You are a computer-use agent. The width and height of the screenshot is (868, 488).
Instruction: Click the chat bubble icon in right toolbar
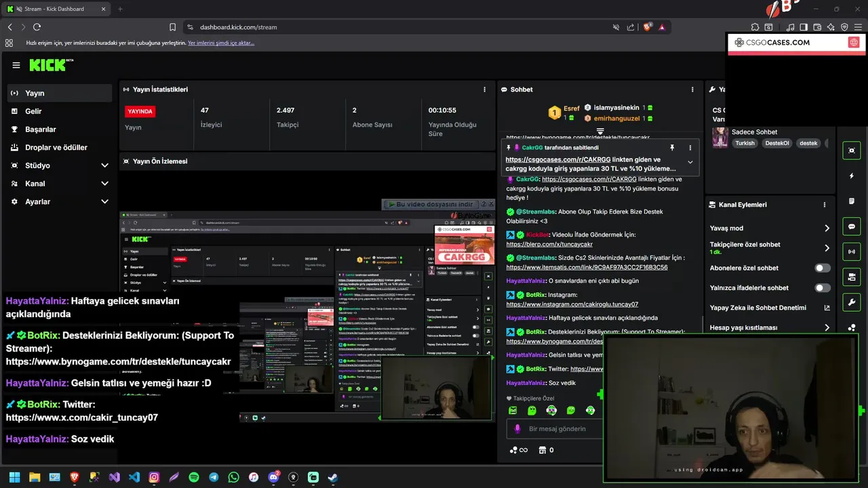pos(852,226)
